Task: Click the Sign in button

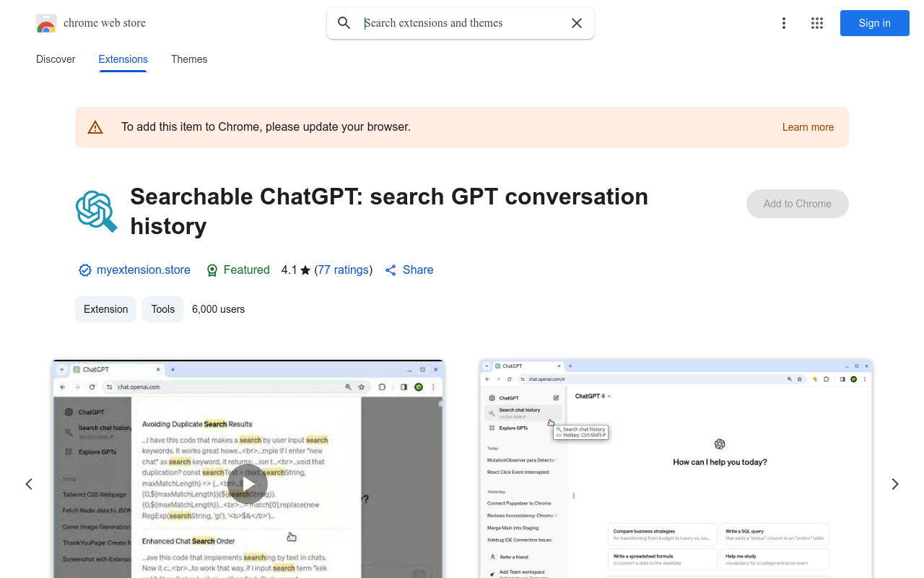Action: pyautogui.click(x=875, y=23)
